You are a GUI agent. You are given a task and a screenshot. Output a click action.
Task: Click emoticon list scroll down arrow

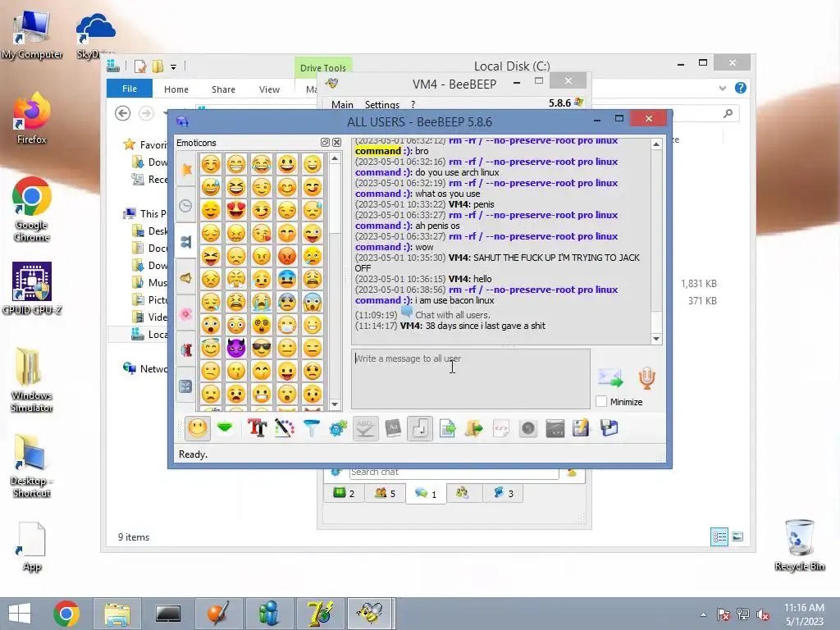[335, 404]
